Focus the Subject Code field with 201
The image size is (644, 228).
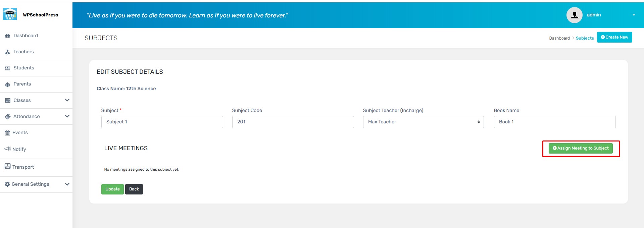click(293, 122)
